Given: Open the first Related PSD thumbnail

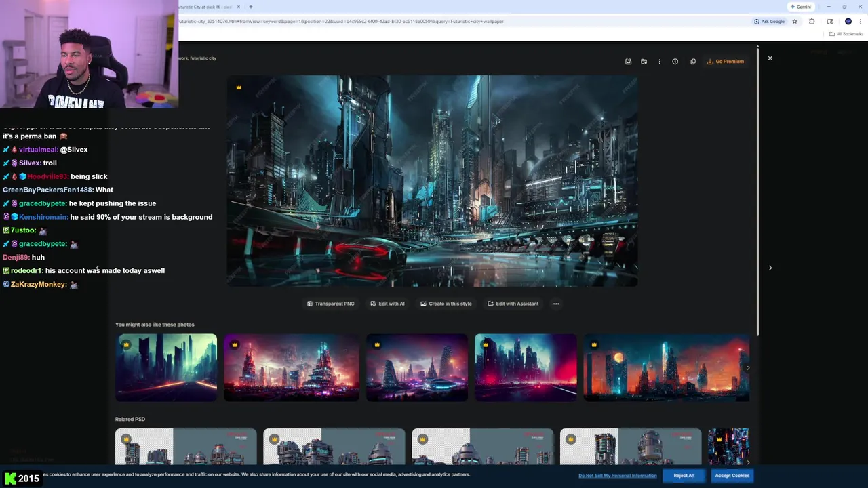Looking at the screenshot, I should coord(186,447).
